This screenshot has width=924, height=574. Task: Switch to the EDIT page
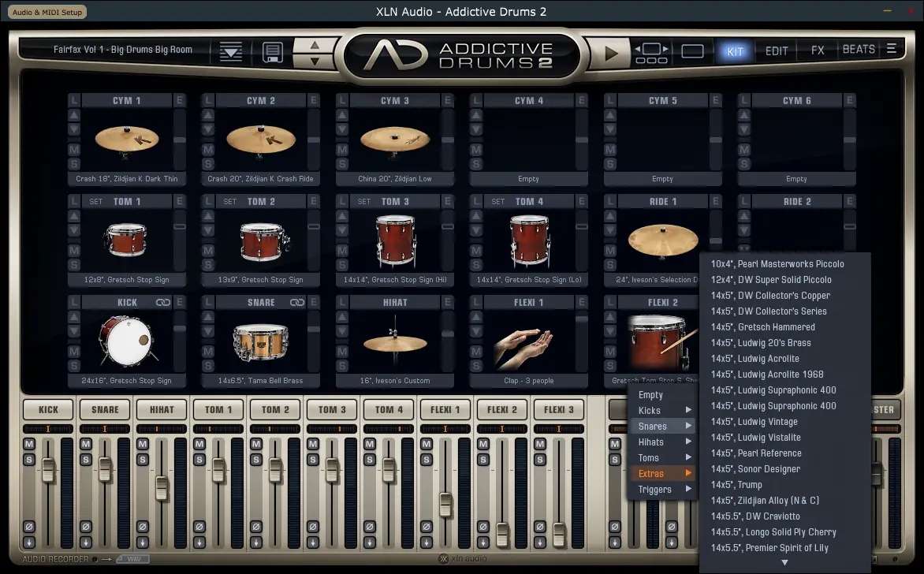(x=777, y=51)
